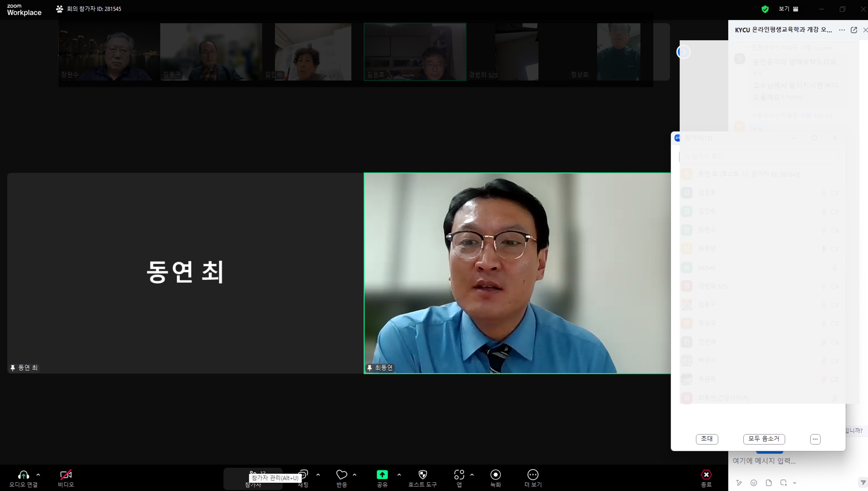Open Reactions with the heart icon
868x491 pixels.
click(x=342, y=475)
